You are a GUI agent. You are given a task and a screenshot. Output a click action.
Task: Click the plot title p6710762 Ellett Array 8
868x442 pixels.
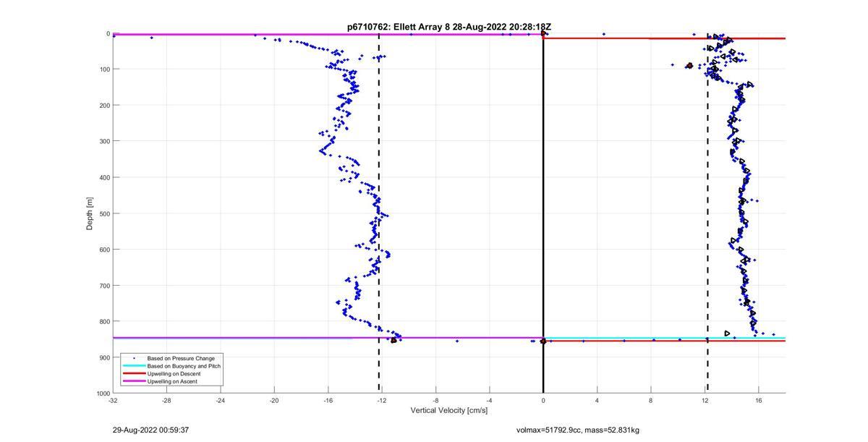point(449,27)
